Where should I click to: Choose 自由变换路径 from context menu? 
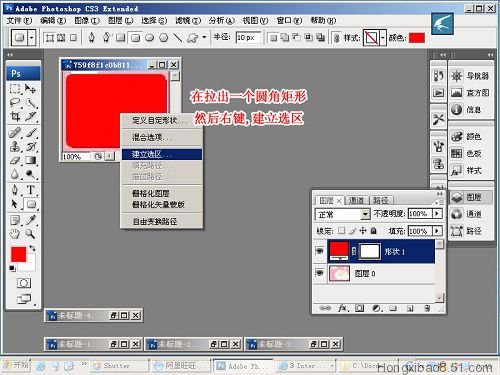pyautogui.click(x=162, y=221)
